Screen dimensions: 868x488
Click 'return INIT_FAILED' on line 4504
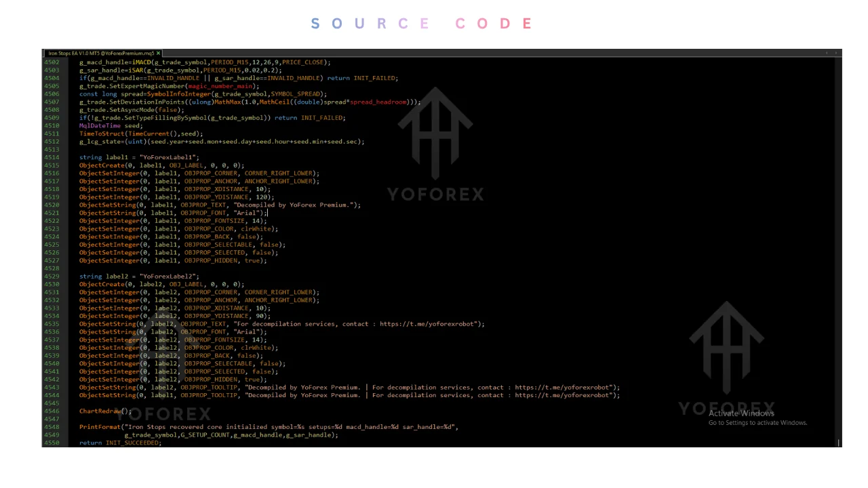click(362, 78)
